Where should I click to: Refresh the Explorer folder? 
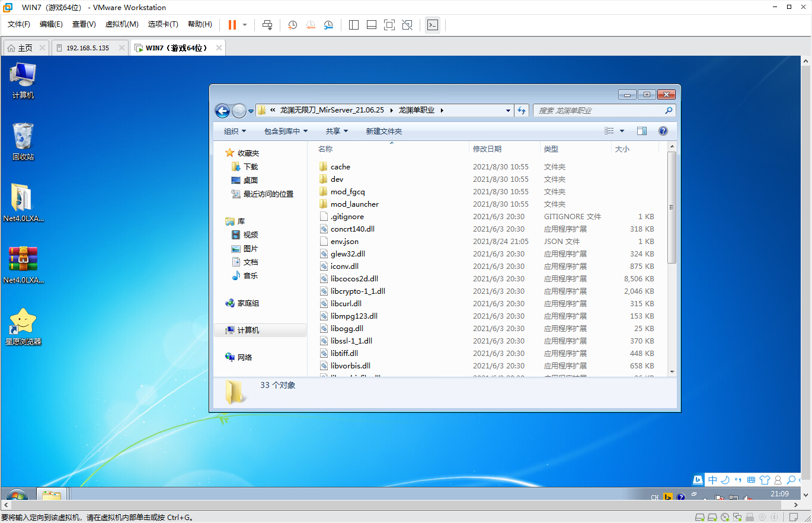tap(522, 110)
